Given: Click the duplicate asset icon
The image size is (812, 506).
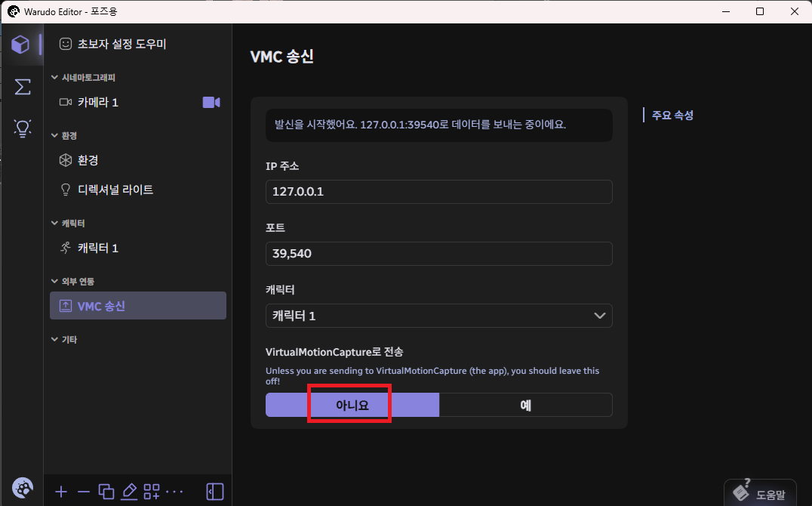Looking at the screenshot, I should click(106, 492).
